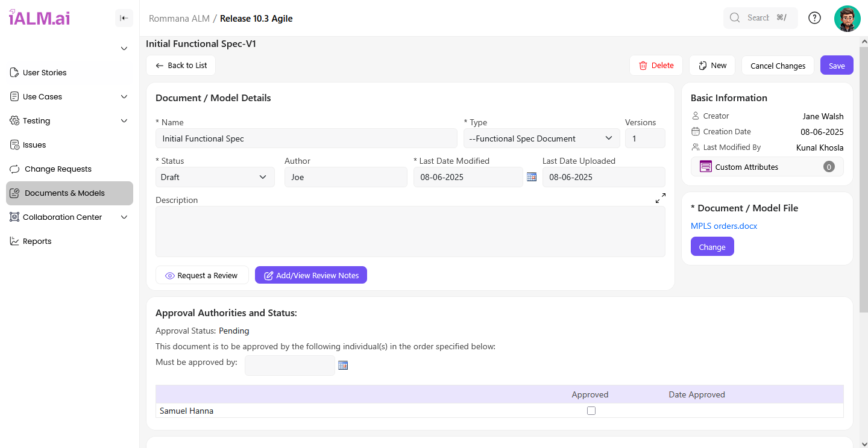Click Request a Review button
Viewport: 868px width, 448px height.
point(201,275)
